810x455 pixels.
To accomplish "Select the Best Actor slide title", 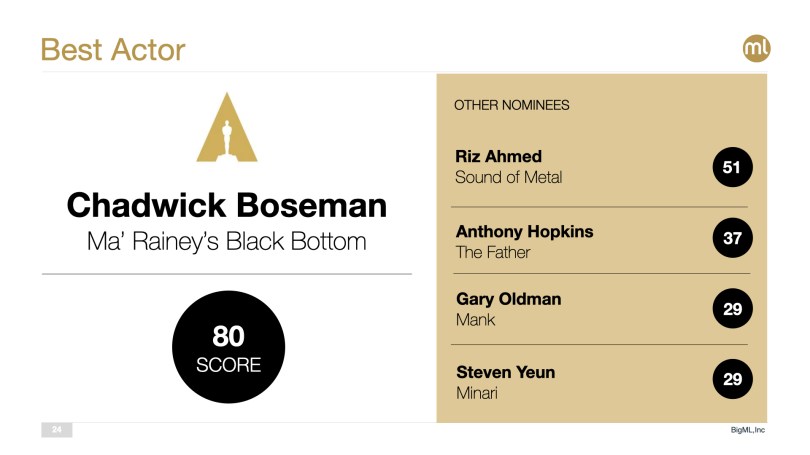I will (113, 49).
